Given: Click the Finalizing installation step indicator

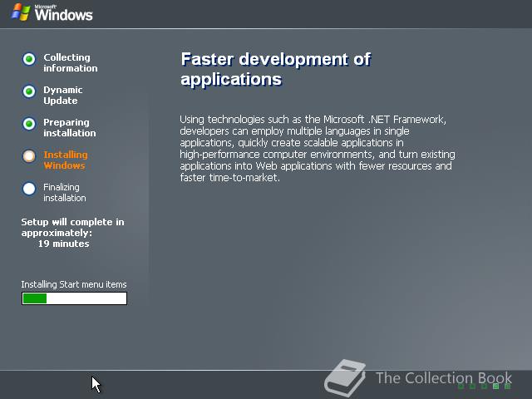Looking at the screenshot, I should point(29,189).
